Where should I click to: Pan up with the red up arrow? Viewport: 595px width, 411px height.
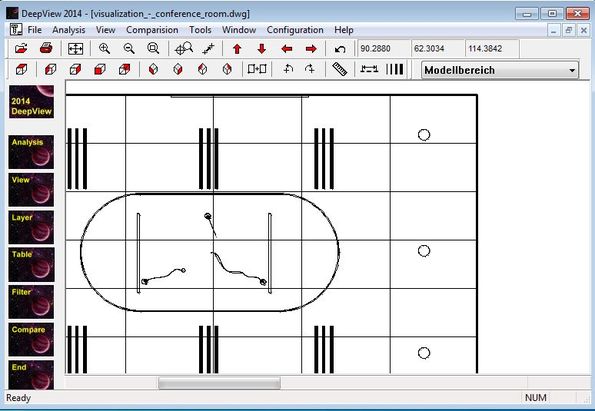237,49
